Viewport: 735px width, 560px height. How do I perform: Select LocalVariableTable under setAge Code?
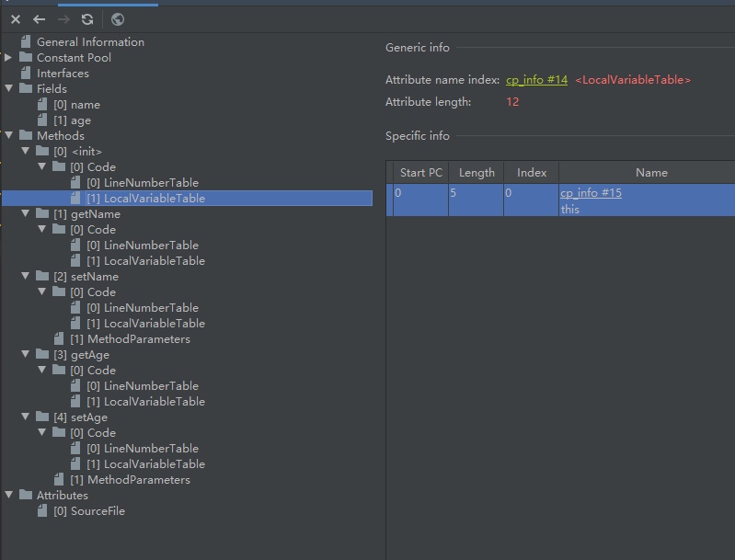[145, 464]
